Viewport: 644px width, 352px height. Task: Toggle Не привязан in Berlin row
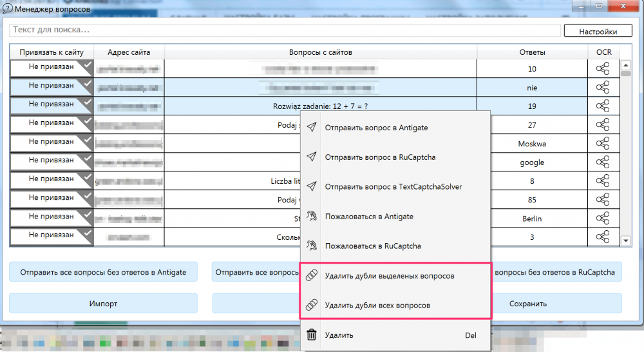click(x=51, y=218)
